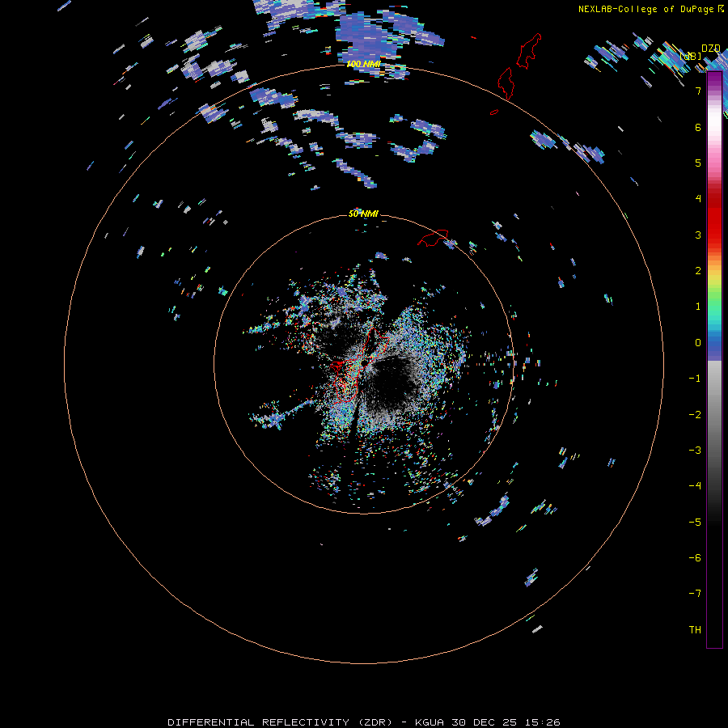Screen dimensions: 728x728
Task: Click the "[dB]" unit label above the scale
Action: click(691, 57)
